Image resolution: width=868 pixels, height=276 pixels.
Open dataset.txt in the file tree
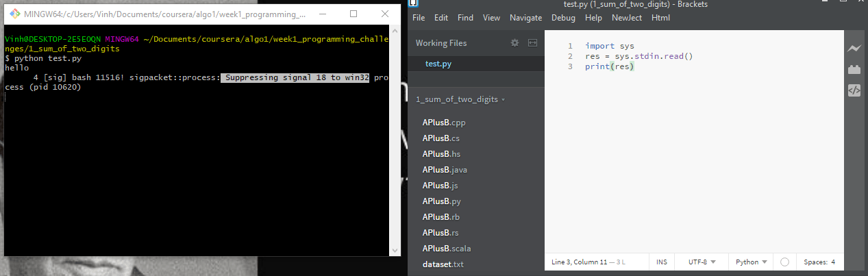pyautogui.click(x=443, y=264)
